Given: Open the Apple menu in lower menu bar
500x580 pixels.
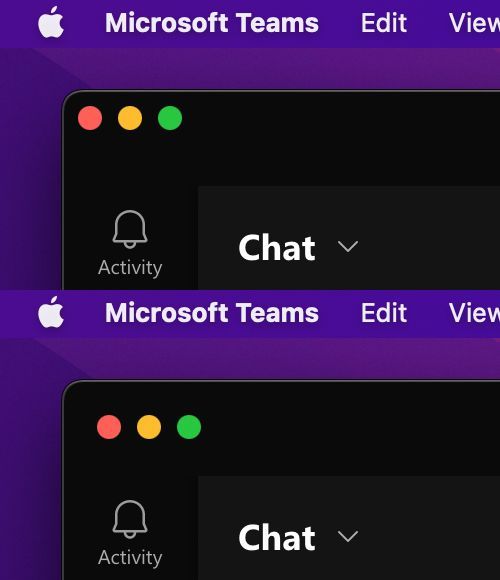Looking at the screenshot, I should 51,312.
